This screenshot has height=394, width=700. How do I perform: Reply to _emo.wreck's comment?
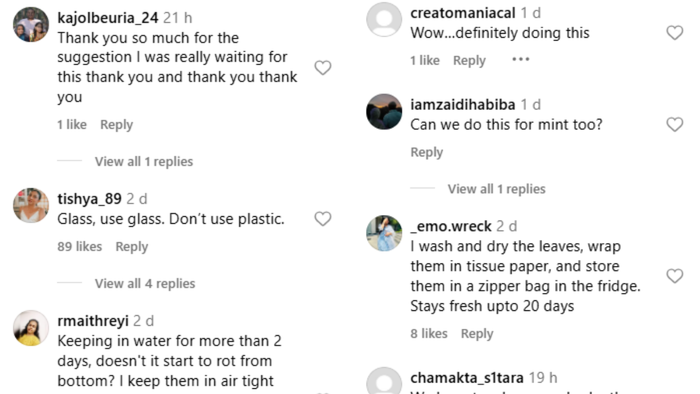pos(477,334)
